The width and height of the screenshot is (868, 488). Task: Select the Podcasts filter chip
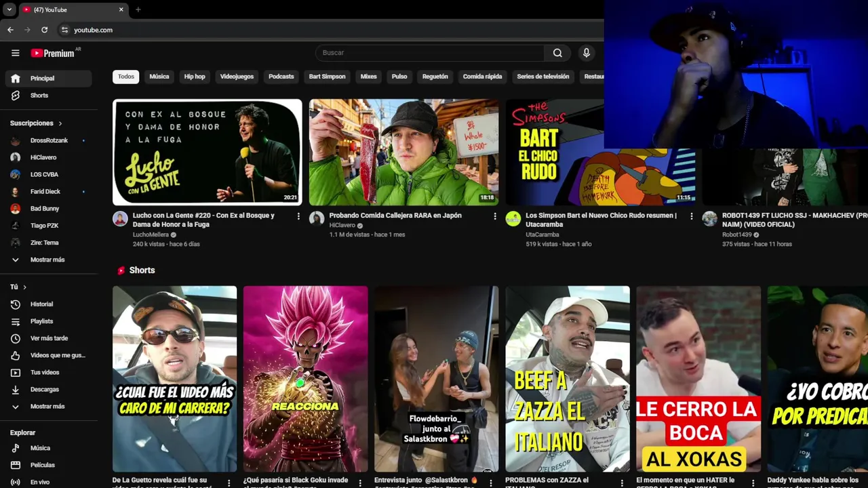pos(281,77)
